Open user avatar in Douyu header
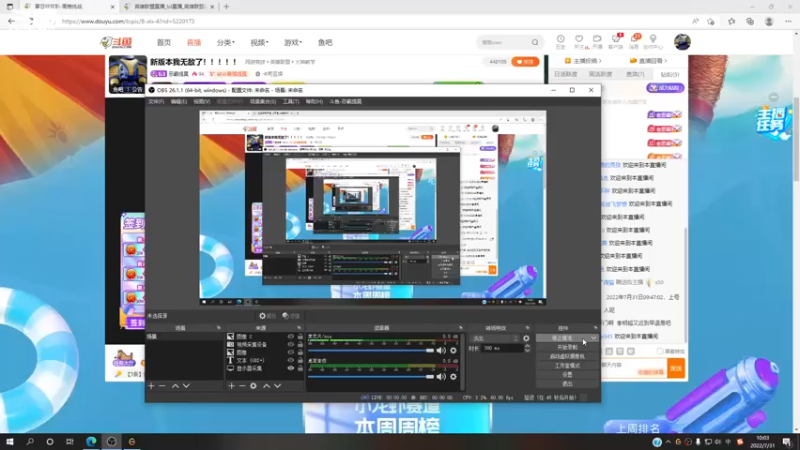 [x=682, y=42]
